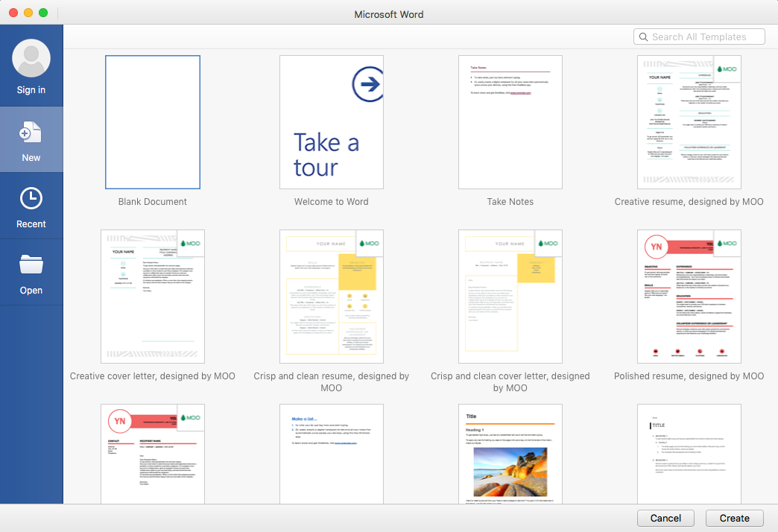Viewport: 778px width, 532px height.
Task: Choose the Creative resume by MOO template
Action: 689,121
